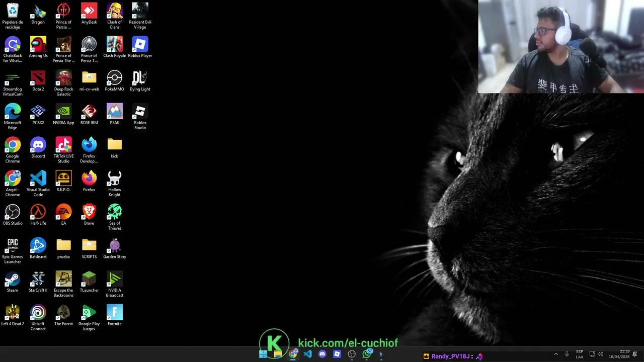
Task: Select Deep Rock Galactic shortcut
Action: click(63, 83)
